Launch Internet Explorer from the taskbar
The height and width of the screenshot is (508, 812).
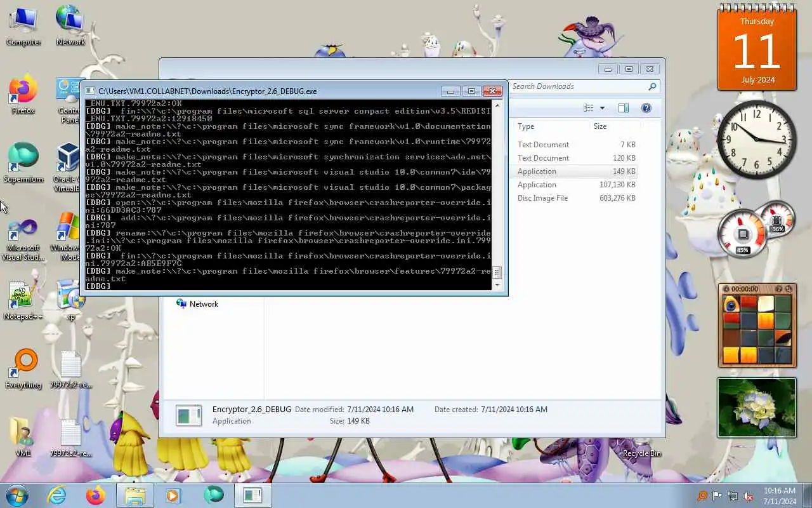[x=57, y=495]
